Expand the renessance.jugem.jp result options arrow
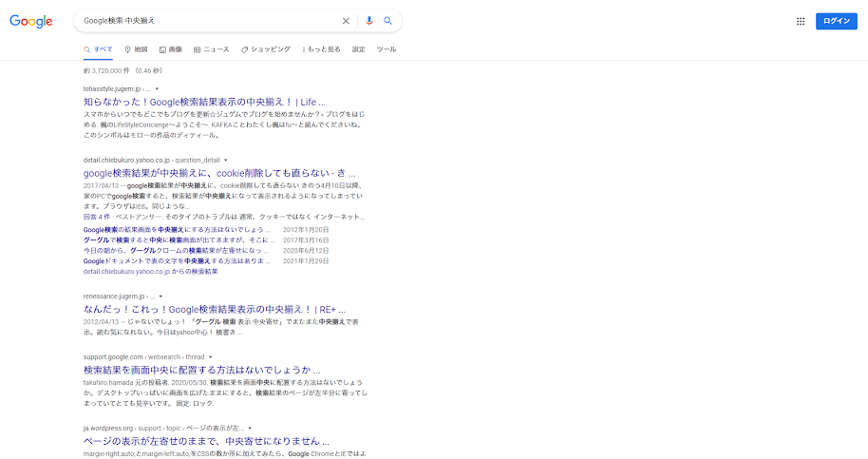Viewport: 868px width, 459px height. point(160,296)
